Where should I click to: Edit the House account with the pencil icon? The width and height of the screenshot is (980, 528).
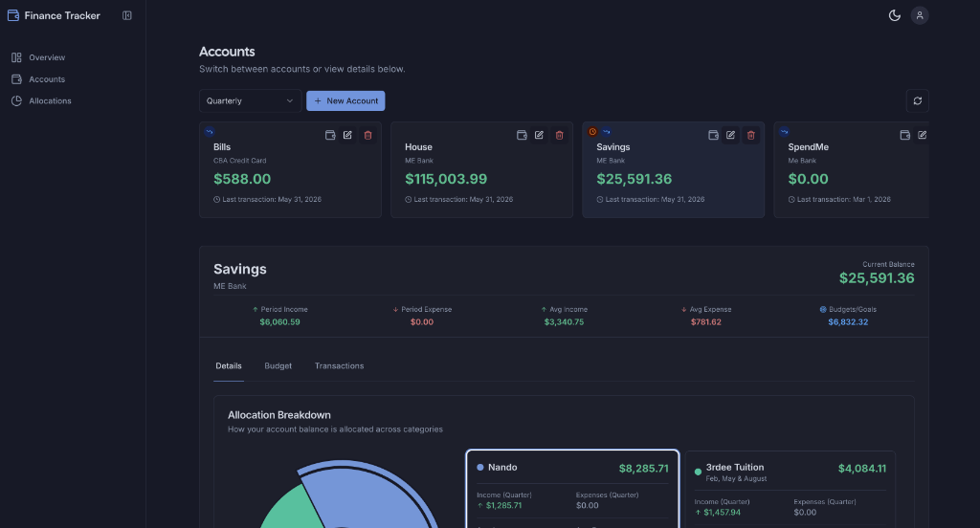pyautogui.click(x=539, y=135)
